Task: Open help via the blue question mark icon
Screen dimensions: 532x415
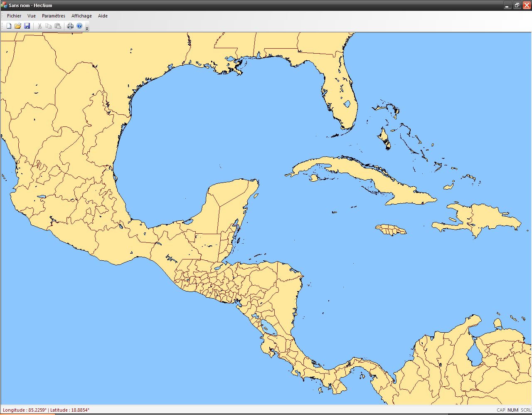Action: tap(79, 26)
